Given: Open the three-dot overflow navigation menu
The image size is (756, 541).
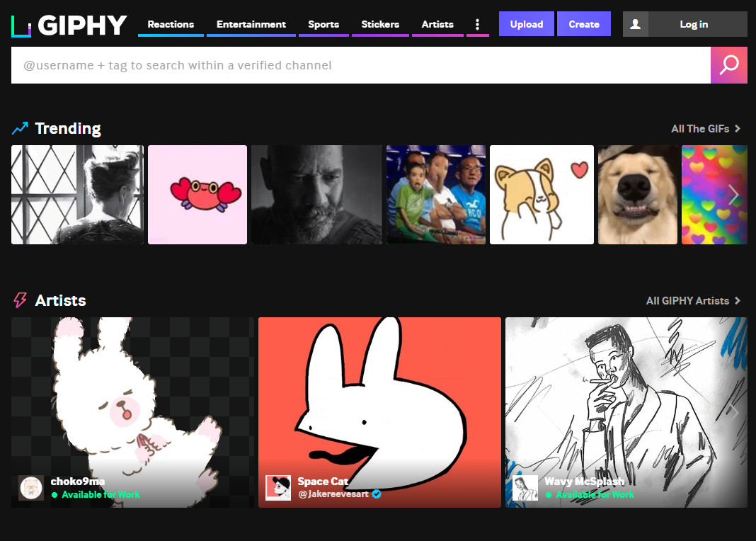Looking at the screenshot, I should pyautogui.click(x=477, y=23).
